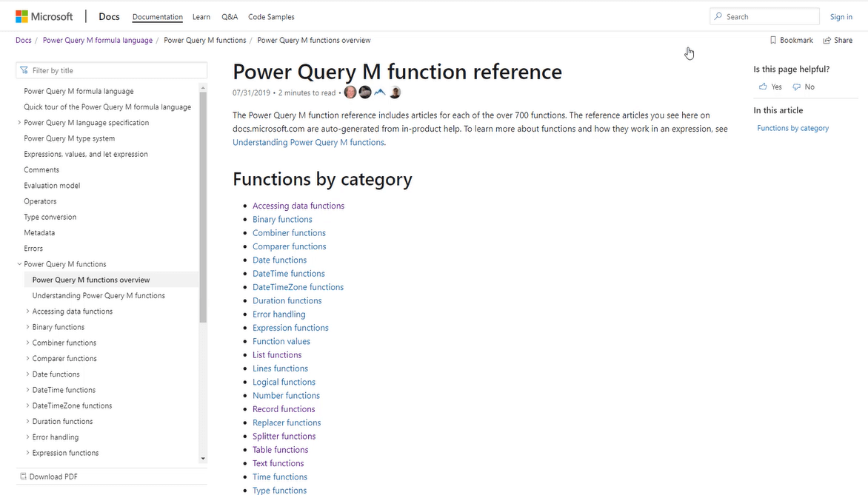Click the Bookmark icon
The width and height of the screenshot is (868, 495).
click(x=773, y=41)
